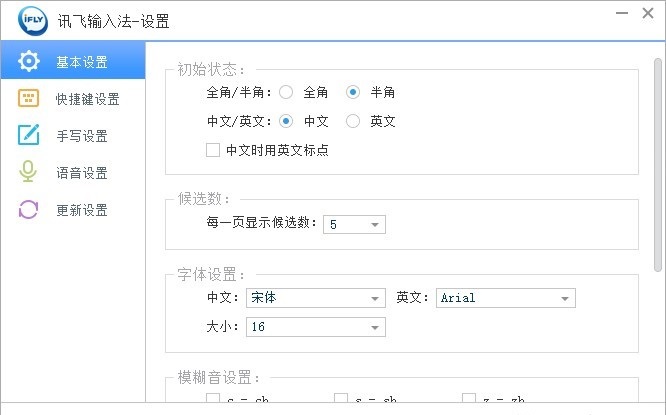This screenshot has width=666, height=415.
Task: Click the pencil icon for 手写设置
Action: point(28,135)
